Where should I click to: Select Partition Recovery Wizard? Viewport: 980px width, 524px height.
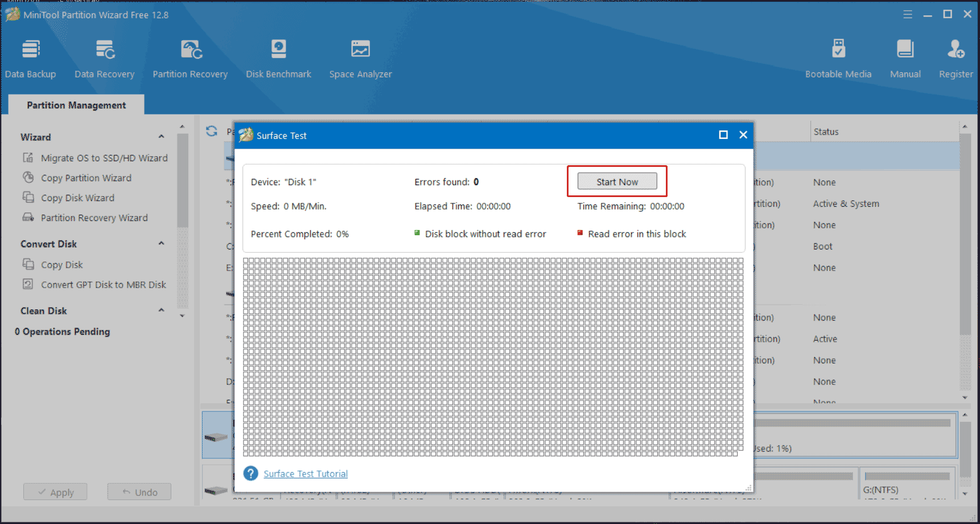pos(94,218)
